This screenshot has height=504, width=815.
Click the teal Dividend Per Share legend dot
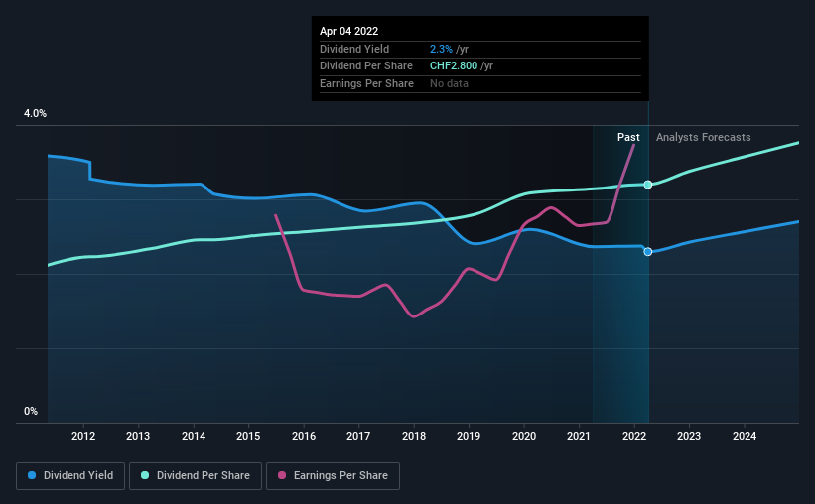click(x=145, y=475)
